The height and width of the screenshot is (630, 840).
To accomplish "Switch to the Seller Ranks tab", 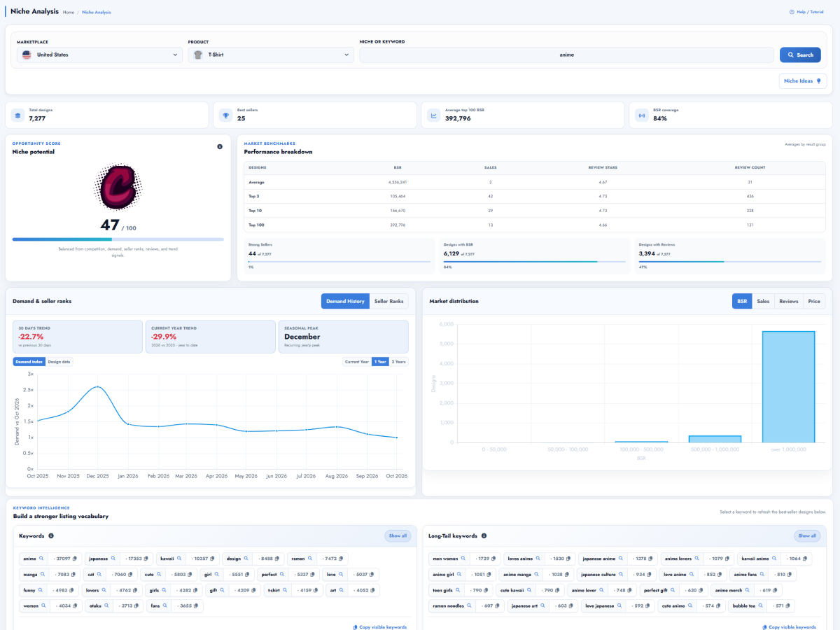I will pyautogui.click(x=389, y=301).
